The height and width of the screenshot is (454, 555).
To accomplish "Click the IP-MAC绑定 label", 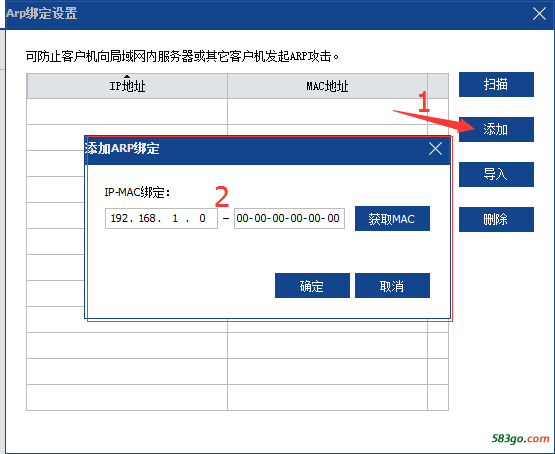I will 137,192.
